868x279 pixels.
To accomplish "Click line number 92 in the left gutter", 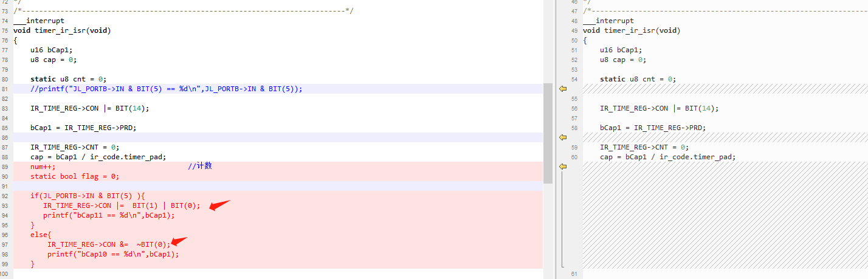I will click(5, 196).
